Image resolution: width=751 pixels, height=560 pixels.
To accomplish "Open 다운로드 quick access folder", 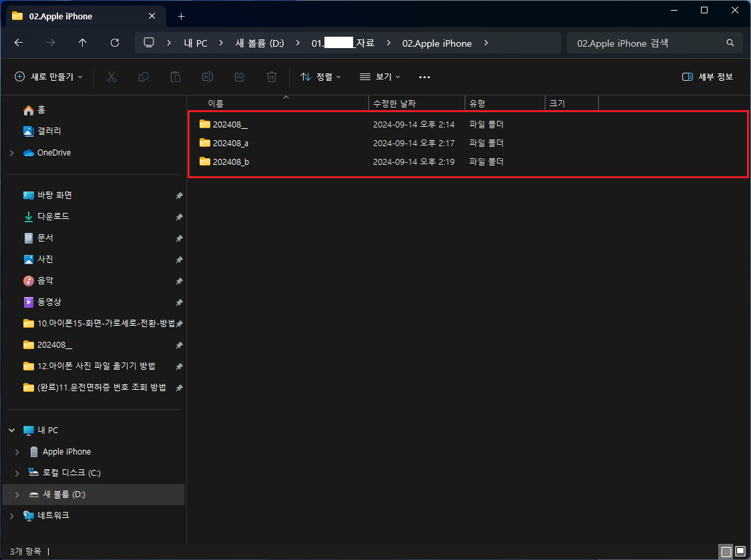I will pos(46,216).
